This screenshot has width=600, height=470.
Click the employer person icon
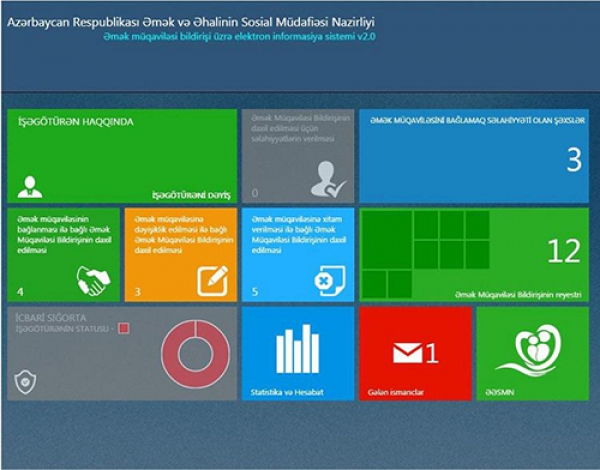(30, 186)
